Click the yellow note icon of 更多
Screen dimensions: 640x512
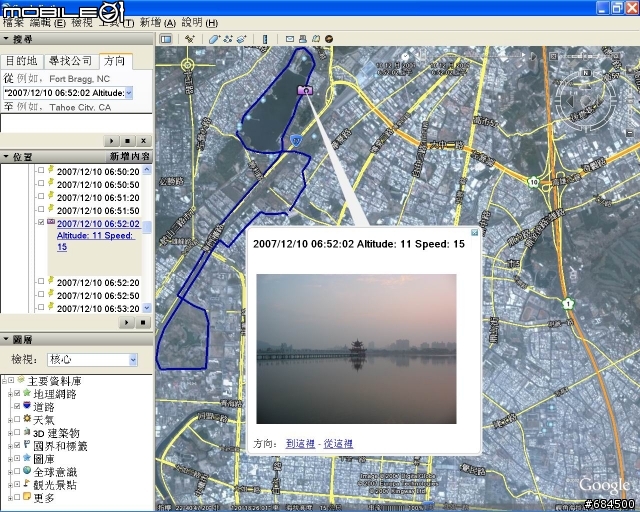point(27,496)
